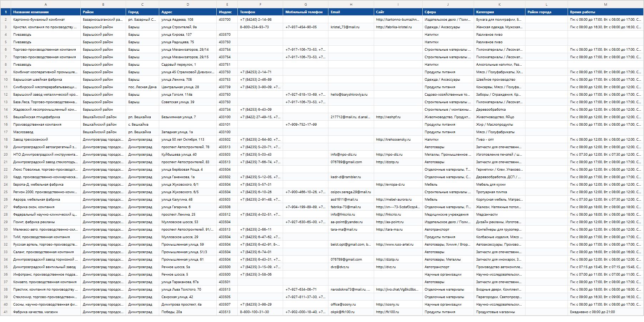
Task: Select the 'Швейное производство' category cell
Action: tap(500, 80)
